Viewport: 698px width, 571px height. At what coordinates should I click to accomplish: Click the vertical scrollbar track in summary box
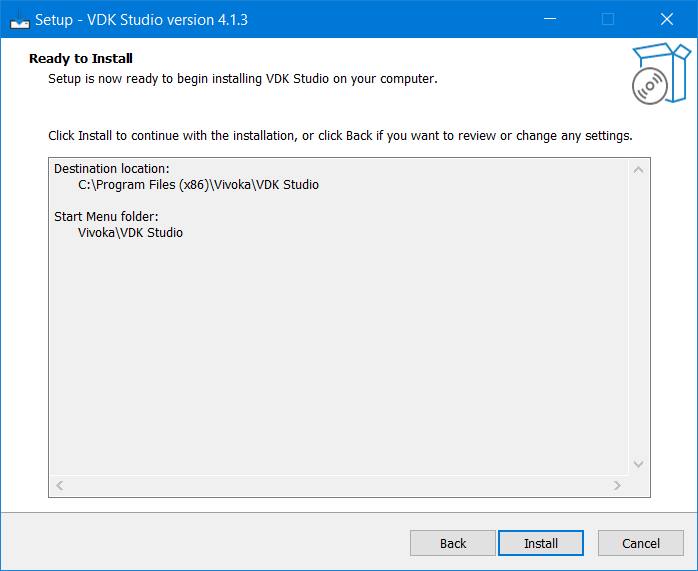click(x=639, y=320)
